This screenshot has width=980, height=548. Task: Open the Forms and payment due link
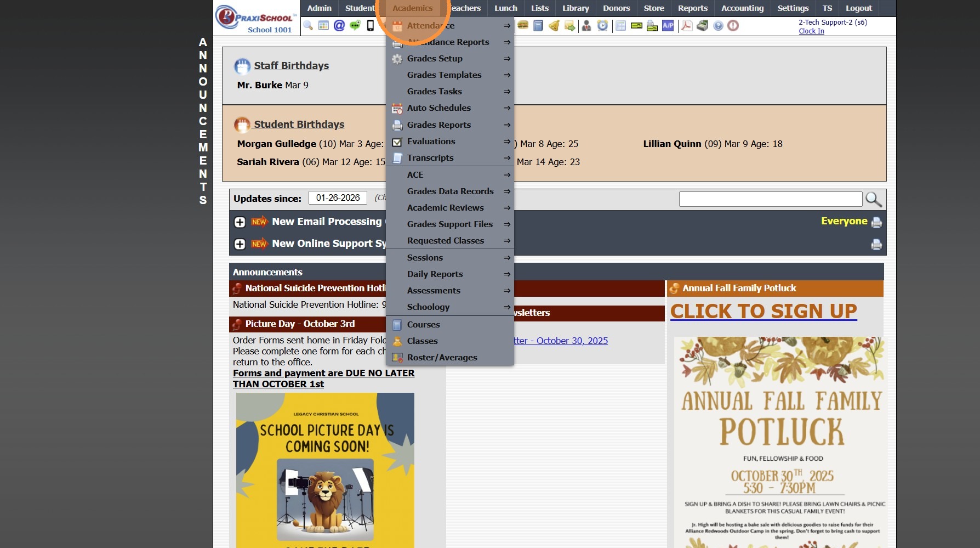point(323,378)
